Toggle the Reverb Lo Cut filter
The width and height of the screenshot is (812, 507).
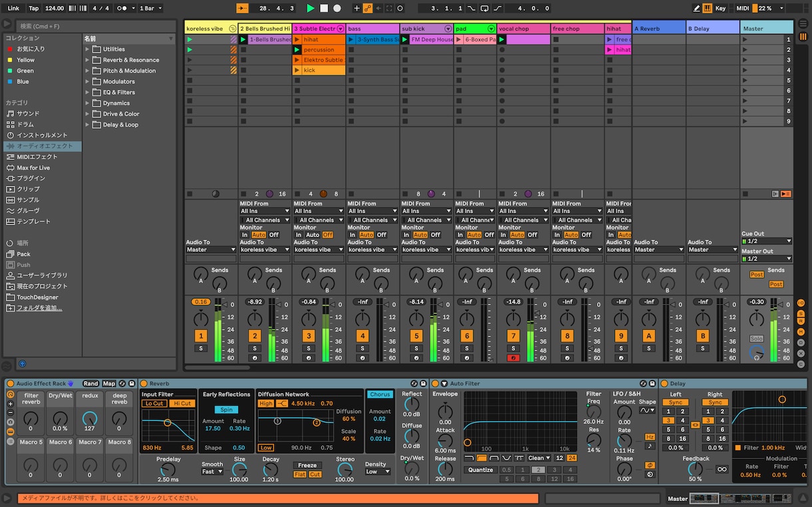[x=154, y=404]
